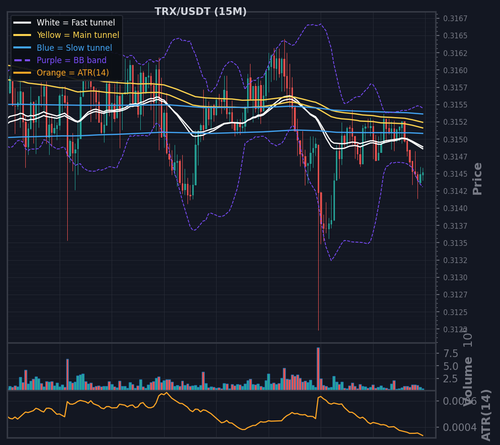Screen dimensions: 500x445
Task: Click the 0.3155 price tick label
Action: (x=455, y=105)
